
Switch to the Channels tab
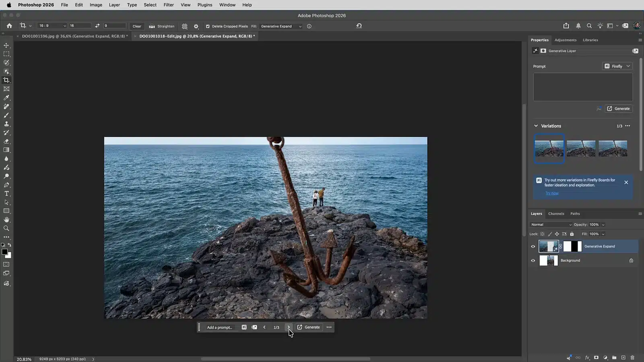[556, 214]
